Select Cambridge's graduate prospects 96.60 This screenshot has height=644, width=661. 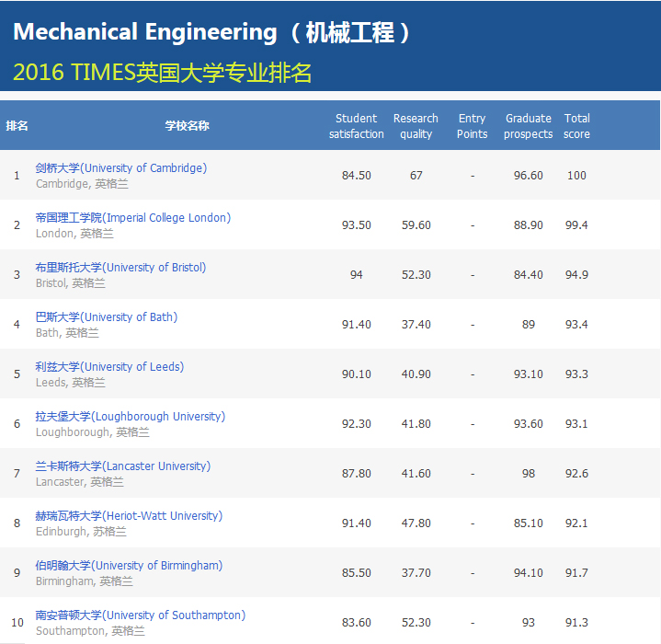pyautogui.click(x=529, y=176)
